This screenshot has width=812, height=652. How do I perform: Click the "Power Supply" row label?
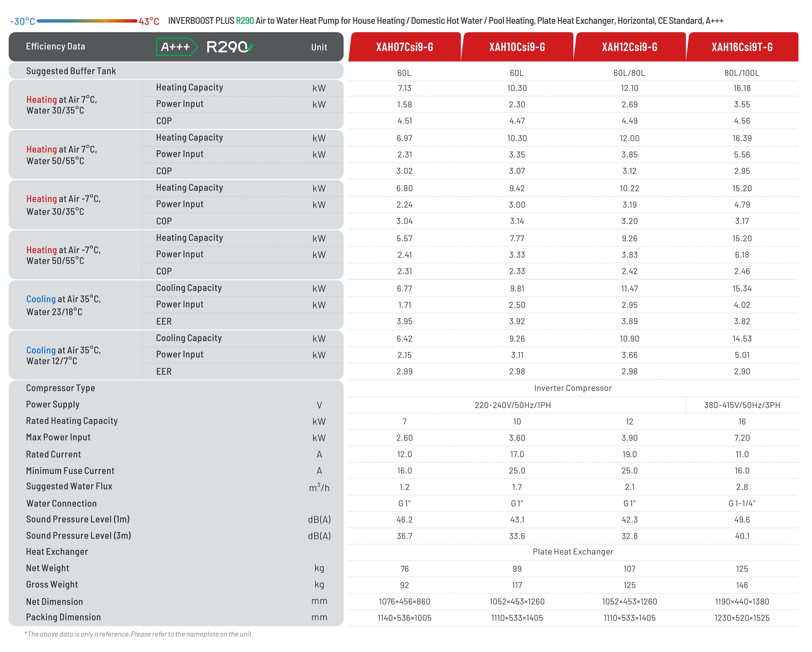[53, 404]
